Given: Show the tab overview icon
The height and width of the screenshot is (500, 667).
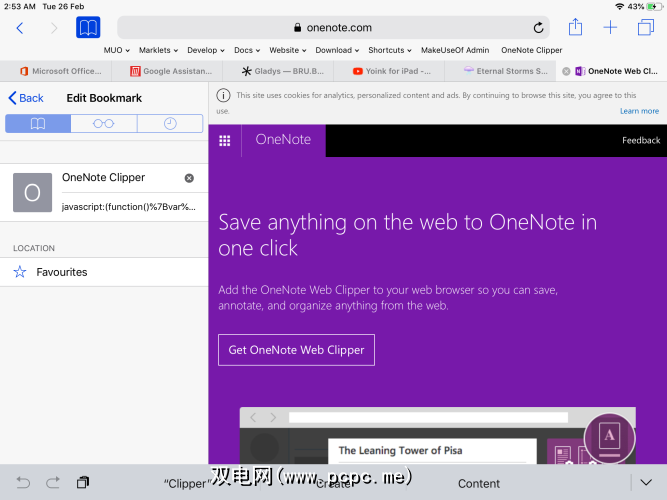Looking at the screenshot, I should [x=646, y=27].
